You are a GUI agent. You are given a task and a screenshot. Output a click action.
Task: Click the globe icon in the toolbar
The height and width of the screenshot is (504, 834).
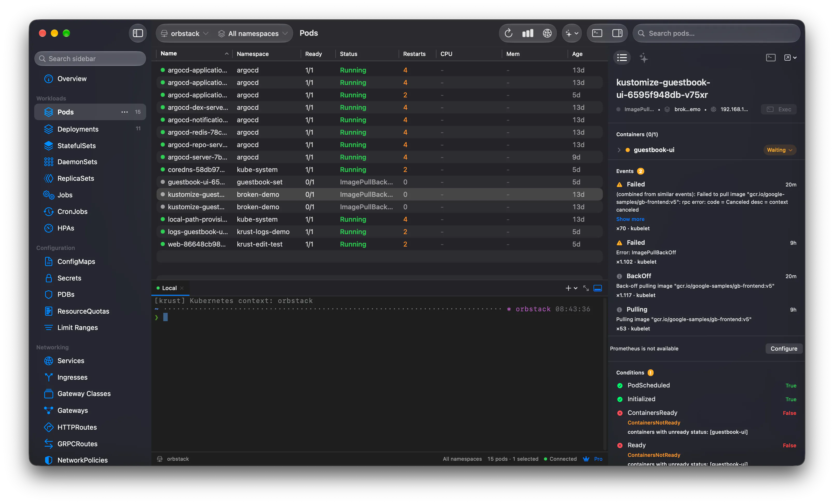[547, 33]
